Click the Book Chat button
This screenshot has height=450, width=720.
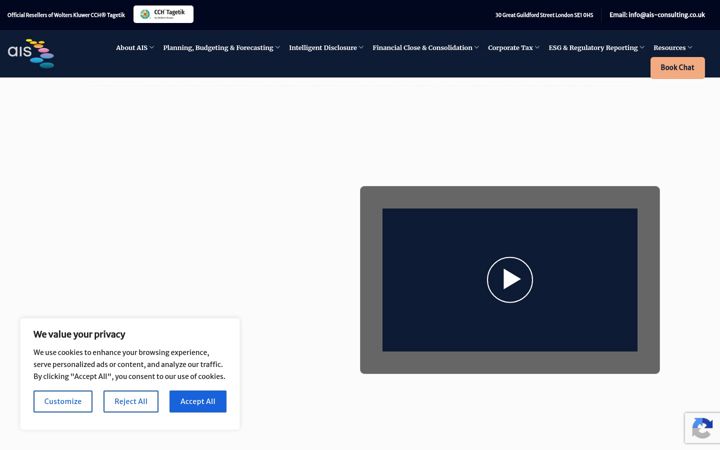pos(677,68)
